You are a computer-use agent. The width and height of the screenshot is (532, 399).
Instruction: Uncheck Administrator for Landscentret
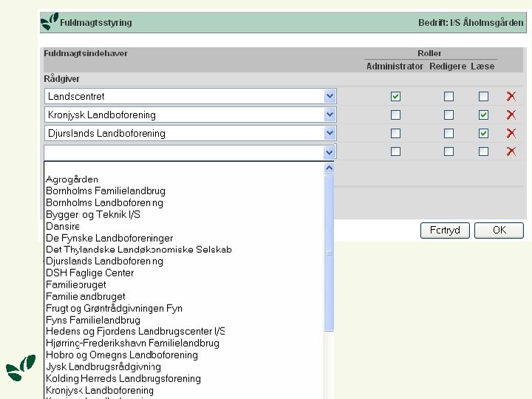tap(395, 96)
